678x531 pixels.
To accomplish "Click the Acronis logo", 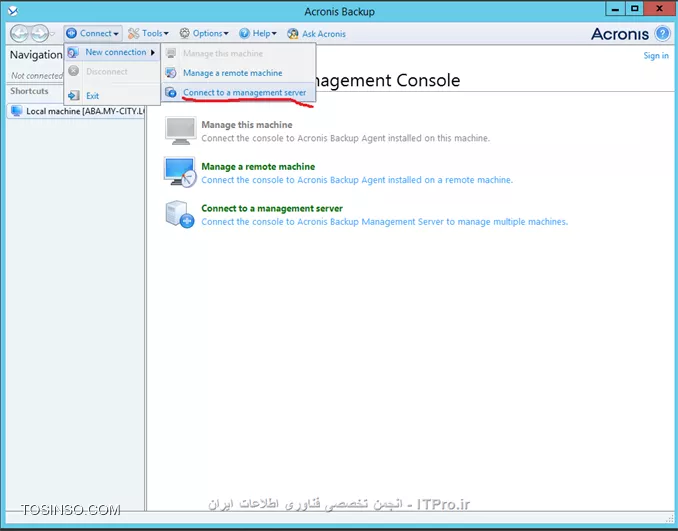I will (620, 34).
